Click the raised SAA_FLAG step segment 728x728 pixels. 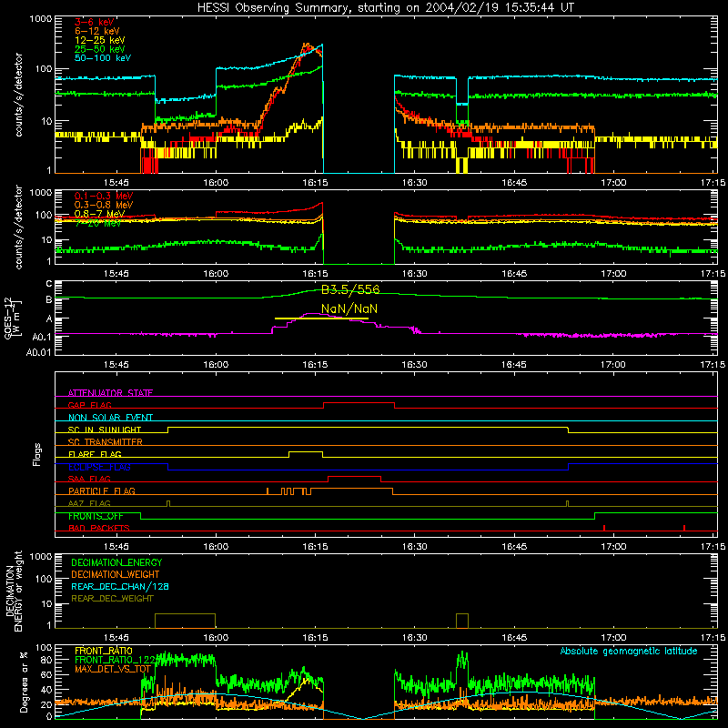[x=354, y=476]
